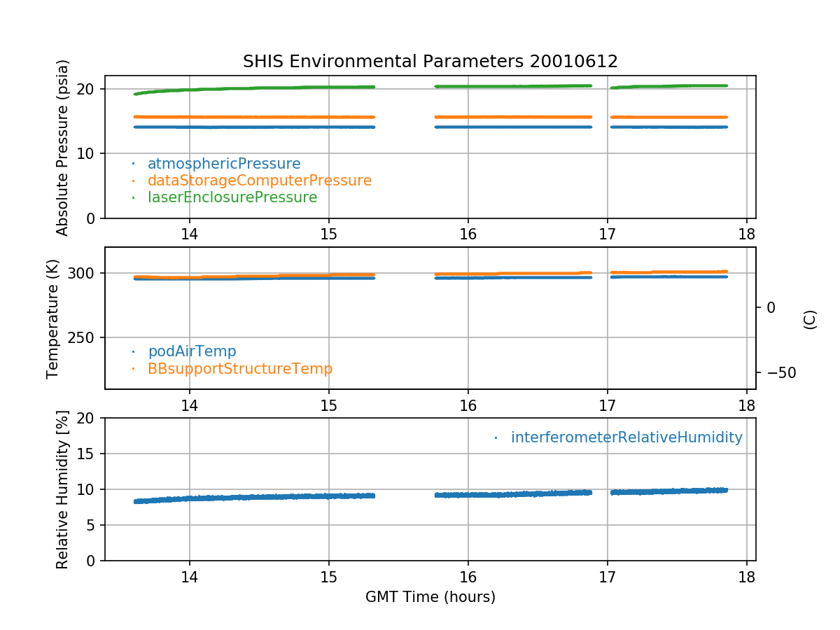Click the Absolute Pressure (psia) axis label

tap(63, 147)
